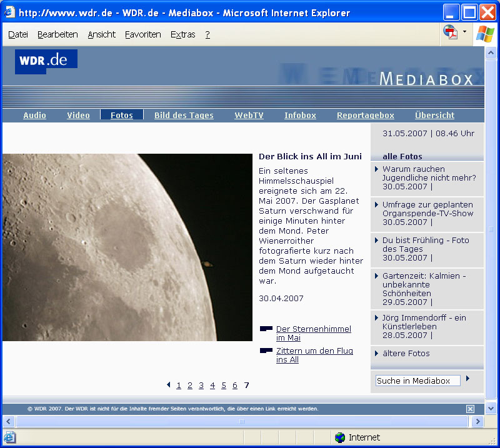Go to photo page 6
The width and height of the screenshot is (500, 448).
click(235, 385)
